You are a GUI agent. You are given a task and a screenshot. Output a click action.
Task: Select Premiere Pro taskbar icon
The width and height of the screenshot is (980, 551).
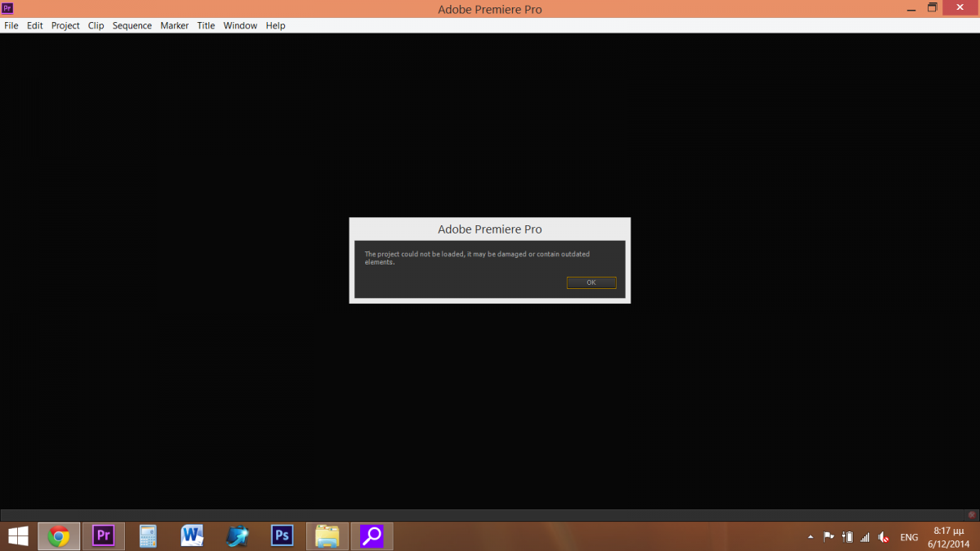(x=104, y=536)
